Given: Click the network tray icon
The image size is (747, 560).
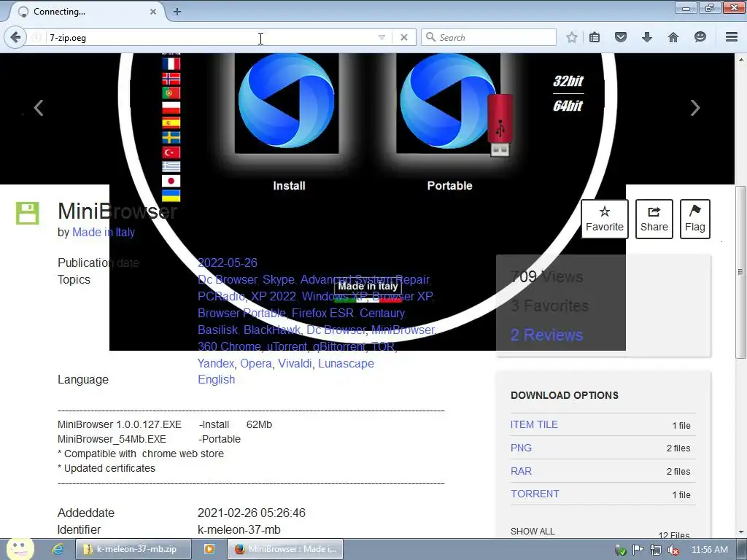Looking at the screenshot, I should point(656,550).
